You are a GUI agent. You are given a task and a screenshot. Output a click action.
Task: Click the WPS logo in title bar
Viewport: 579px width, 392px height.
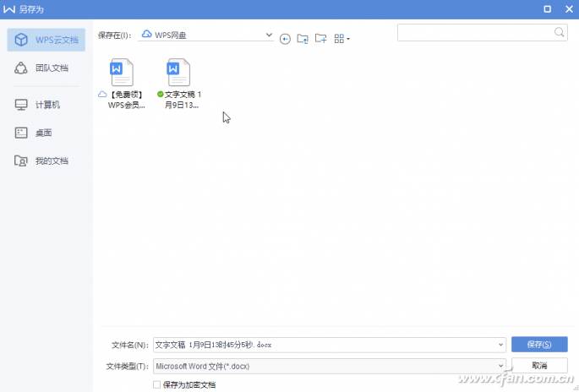(x=9, y=9)
